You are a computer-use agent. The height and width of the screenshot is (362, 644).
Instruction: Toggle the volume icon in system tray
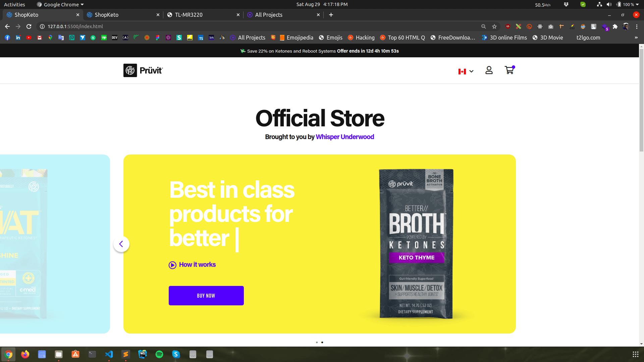tap(609, 4)
